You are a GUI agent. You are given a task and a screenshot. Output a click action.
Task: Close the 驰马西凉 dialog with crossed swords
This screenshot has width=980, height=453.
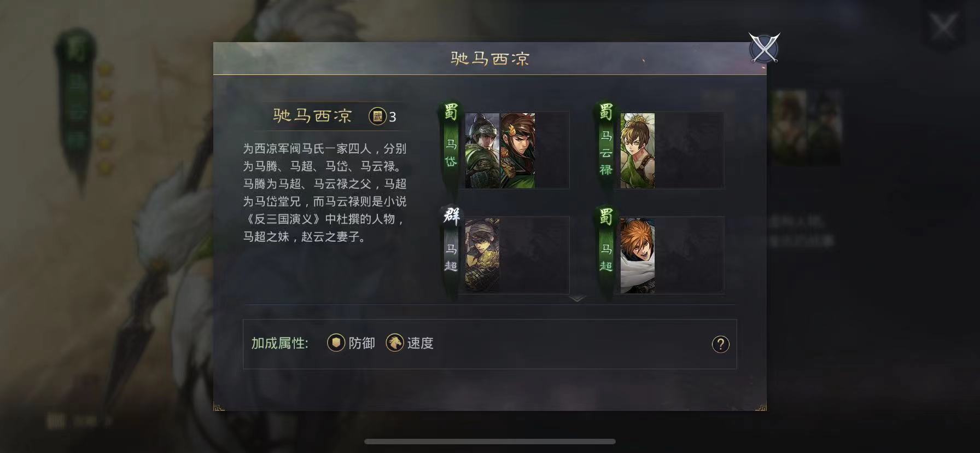[764, 48]
